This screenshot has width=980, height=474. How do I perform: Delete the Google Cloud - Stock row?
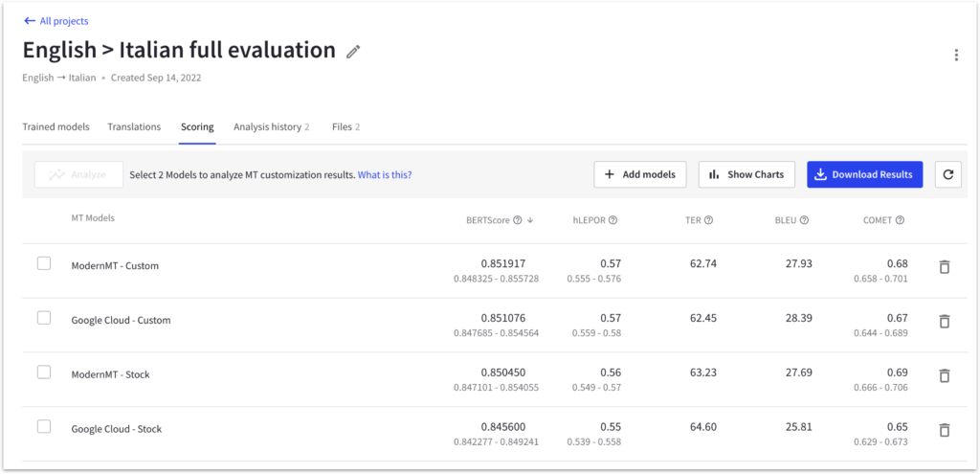945,430
